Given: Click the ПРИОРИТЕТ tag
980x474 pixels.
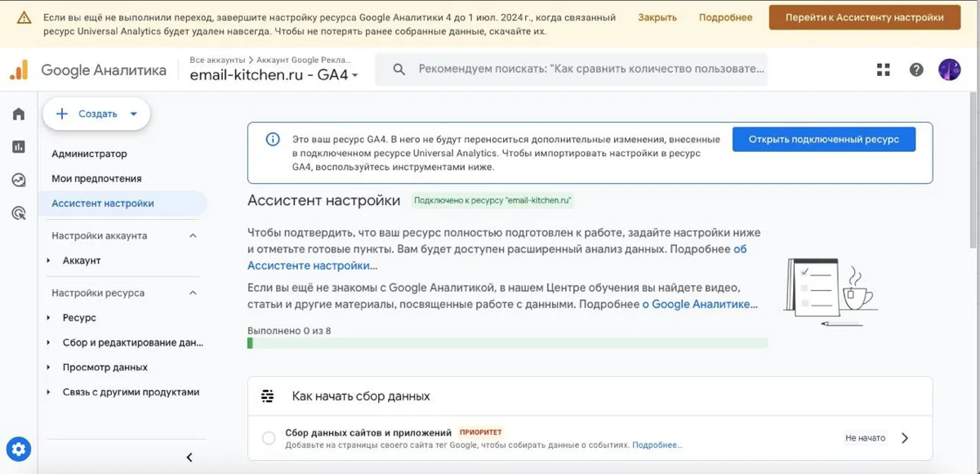Looking at the screenshot, I should (480, 432).
